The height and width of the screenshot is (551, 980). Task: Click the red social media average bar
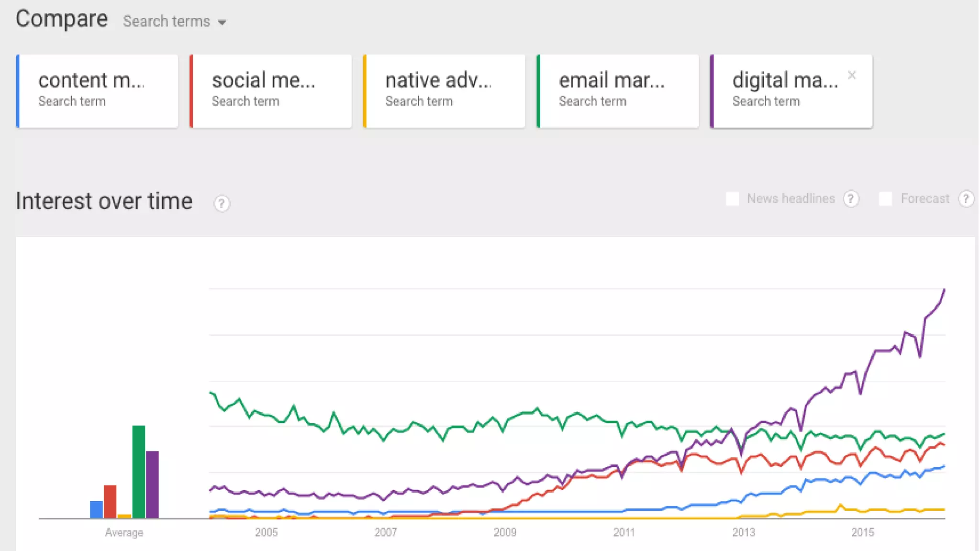[x=110, y=501]
